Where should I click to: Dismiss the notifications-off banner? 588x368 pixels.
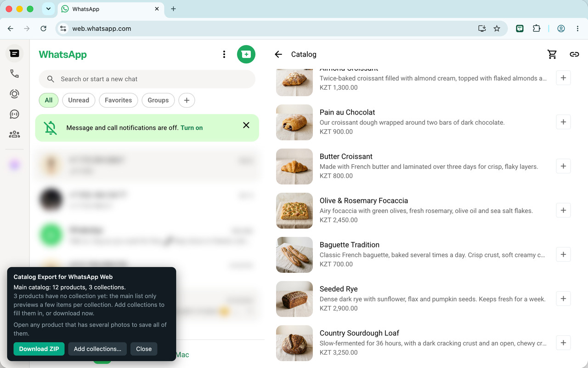(246, 125)
